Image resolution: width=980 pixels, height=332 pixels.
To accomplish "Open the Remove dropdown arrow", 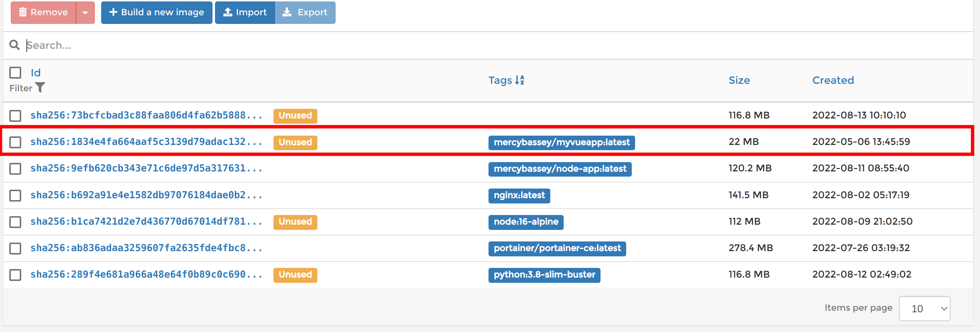I will (85, 13).
